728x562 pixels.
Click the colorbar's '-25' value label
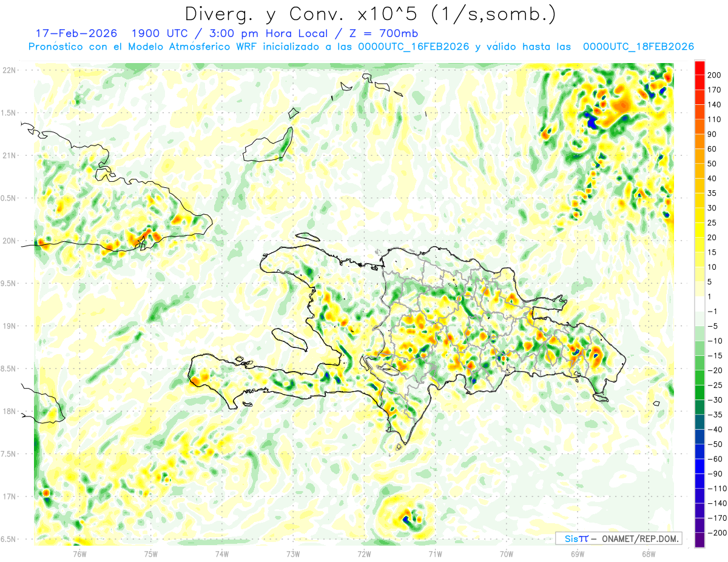[714, 385]
